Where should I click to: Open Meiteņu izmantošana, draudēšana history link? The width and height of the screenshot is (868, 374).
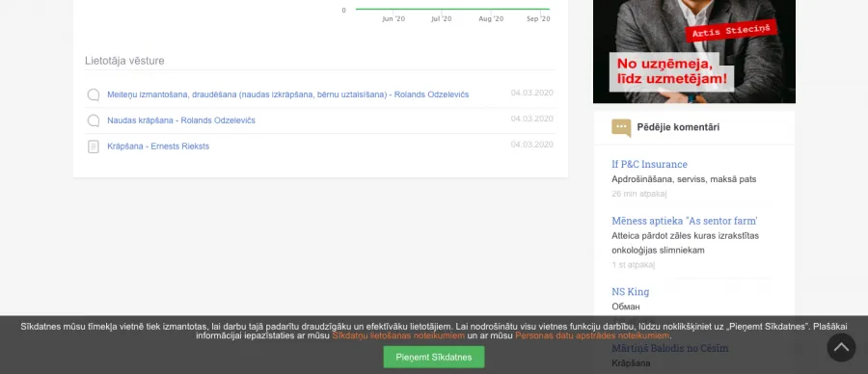[287, 94]
